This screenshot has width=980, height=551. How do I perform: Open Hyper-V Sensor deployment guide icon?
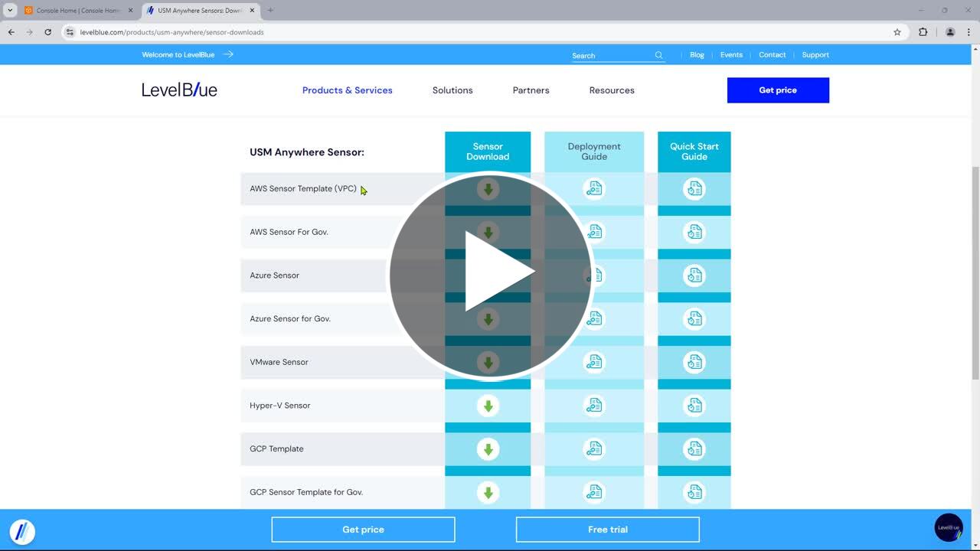point(594,406)
